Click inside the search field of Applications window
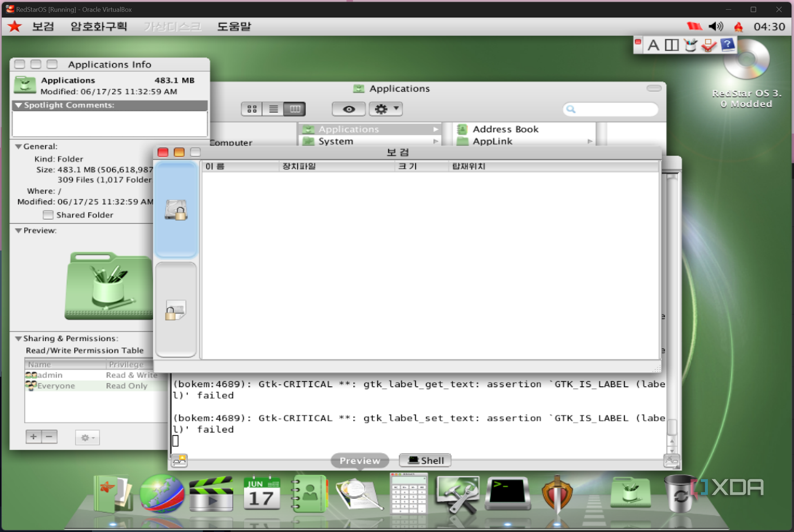 (x=610, y=109)
